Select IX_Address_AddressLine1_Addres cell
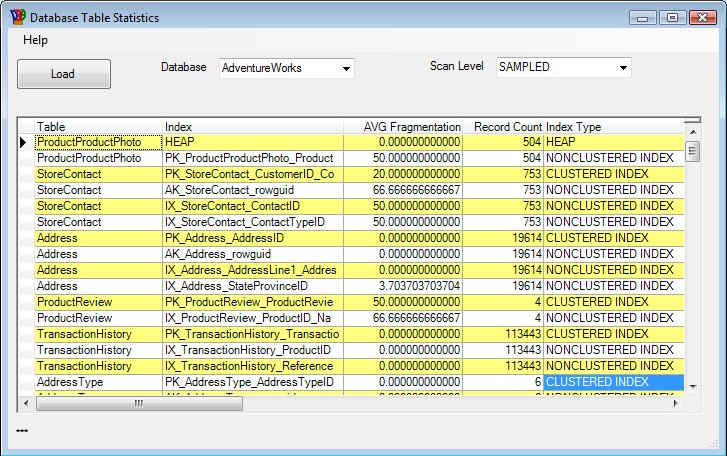727x456 pixels. click(253, 270)
